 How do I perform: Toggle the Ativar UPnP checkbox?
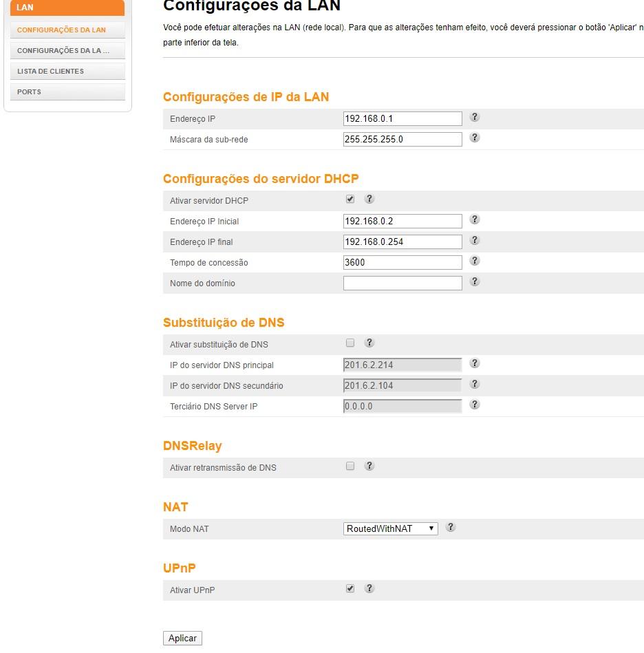[350, 588]
